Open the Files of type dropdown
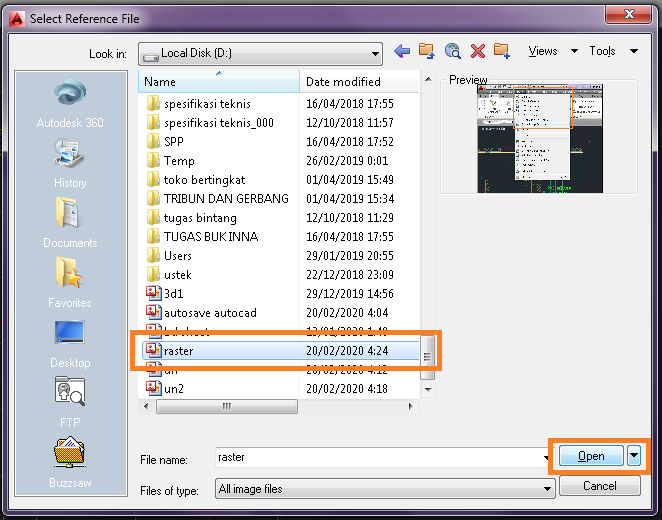 (547, 489)
